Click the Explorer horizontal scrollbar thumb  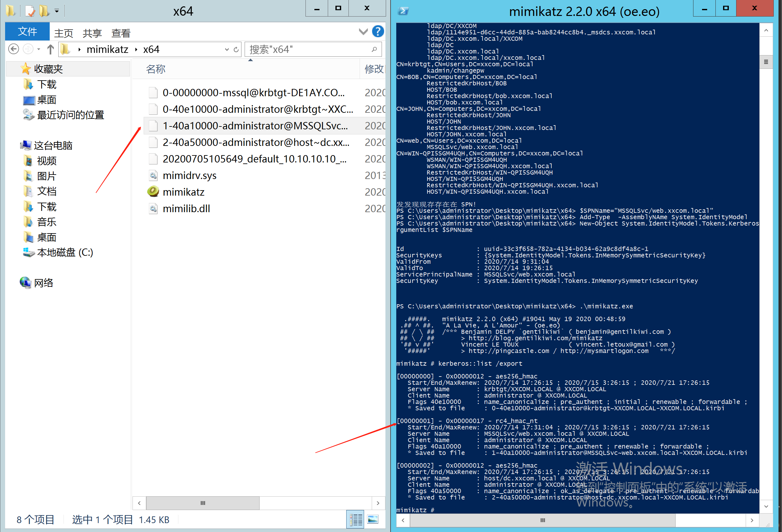point(203,503)
